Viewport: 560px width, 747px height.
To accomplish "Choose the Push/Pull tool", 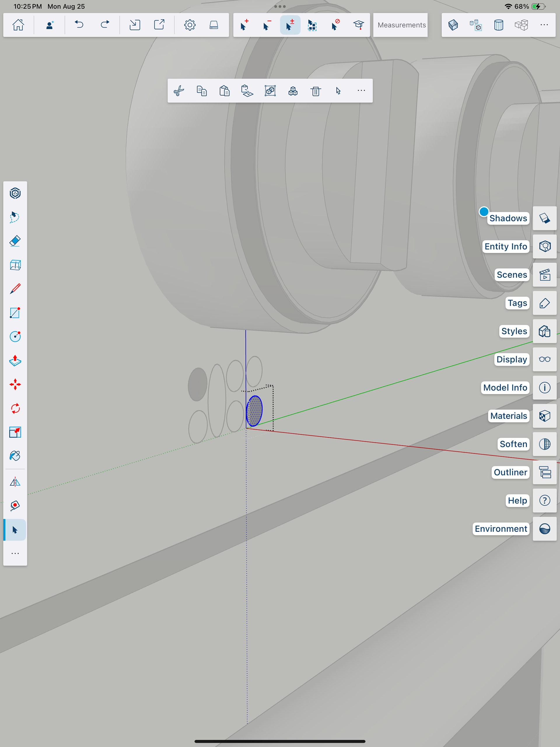I will point(15,361).
